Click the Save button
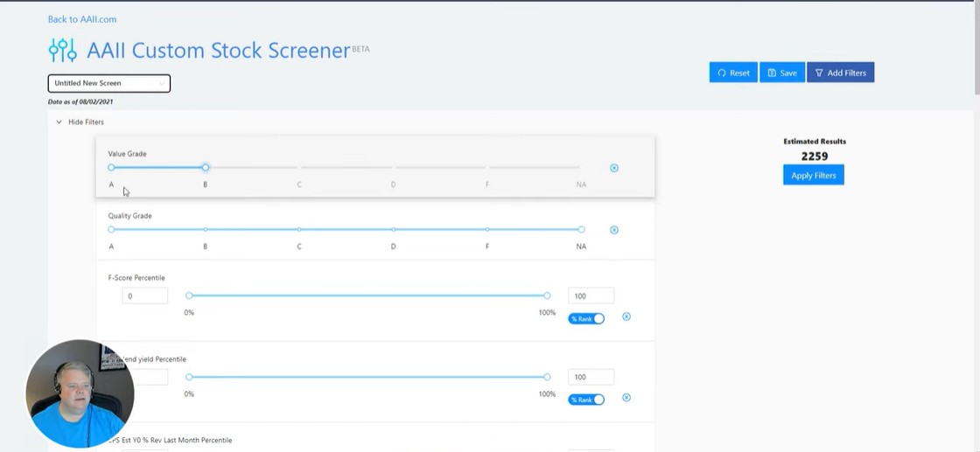The image size is (980, 452). click(x=782, y=73)
